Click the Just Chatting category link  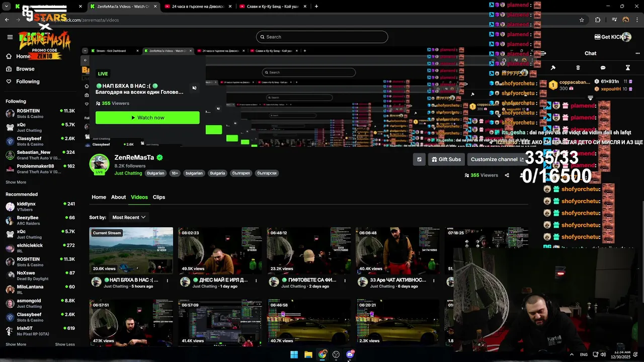[128, 173]
